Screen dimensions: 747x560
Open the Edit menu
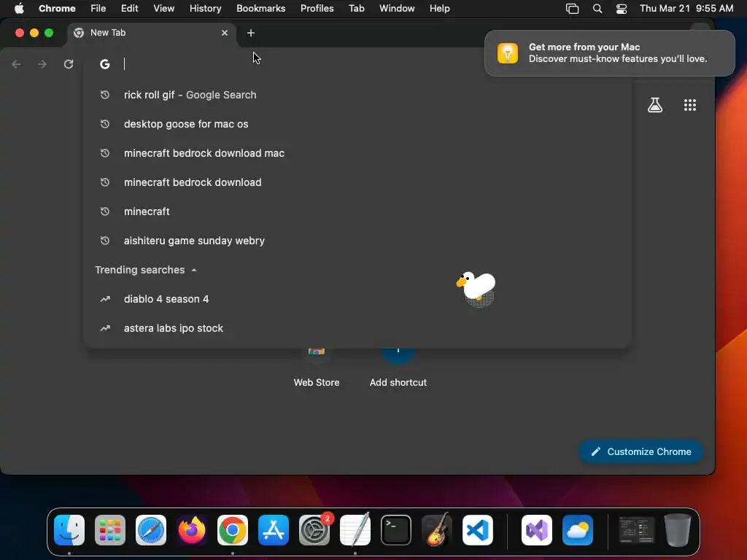point(130,9)
